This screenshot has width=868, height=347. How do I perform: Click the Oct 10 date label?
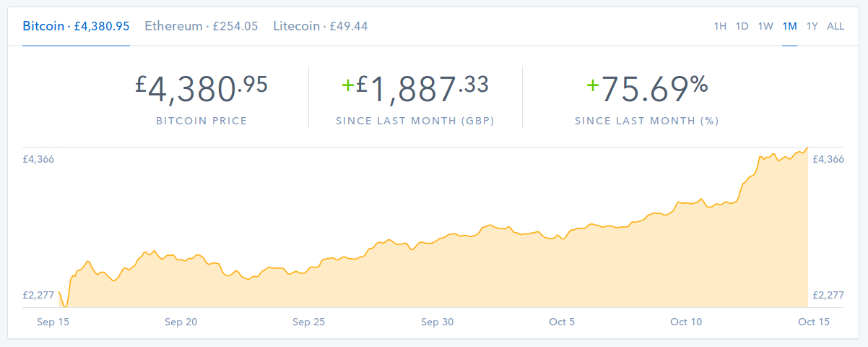pos(686,322)
